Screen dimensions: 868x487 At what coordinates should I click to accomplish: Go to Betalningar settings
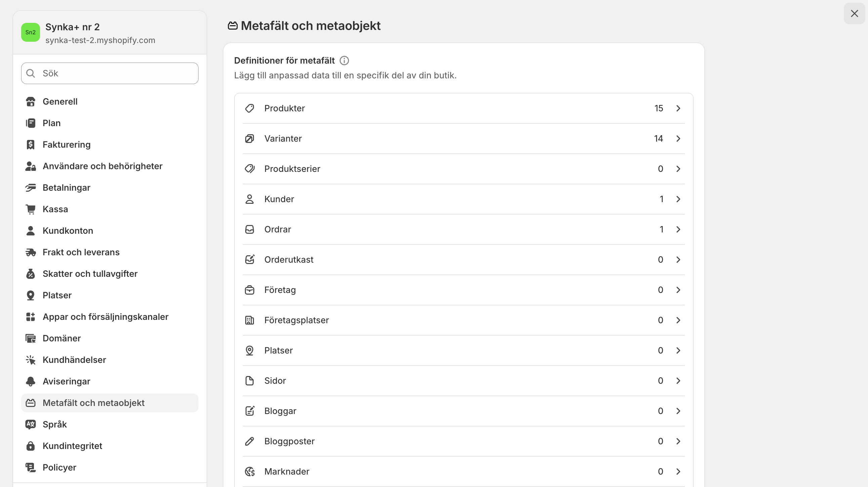67,188
